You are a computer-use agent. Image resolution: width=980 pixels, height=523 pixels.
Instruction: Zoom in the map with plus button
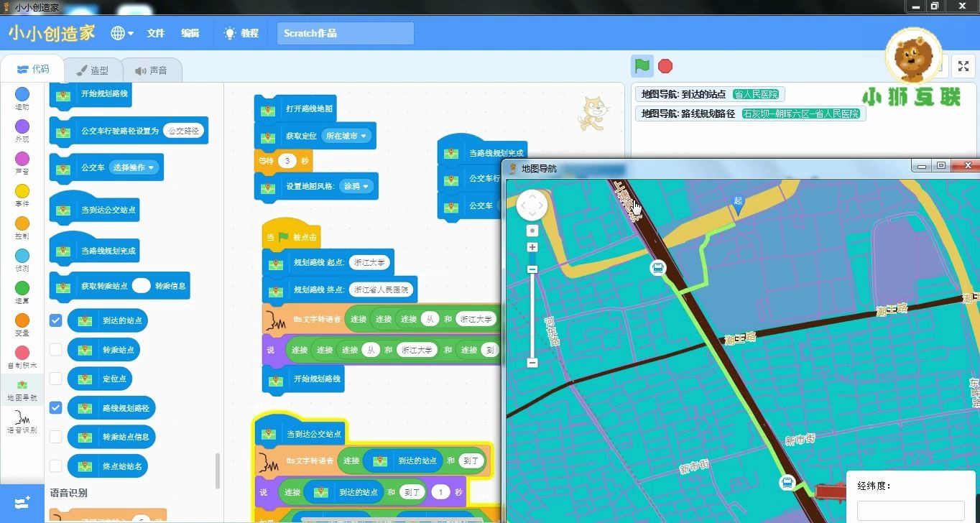click(532, 247)
